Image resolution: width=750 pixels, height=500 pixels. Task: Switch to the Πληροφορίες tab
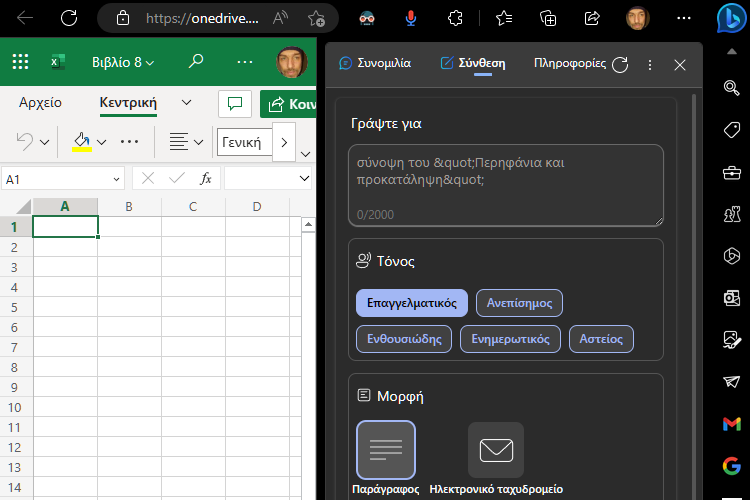coord(570,63)
